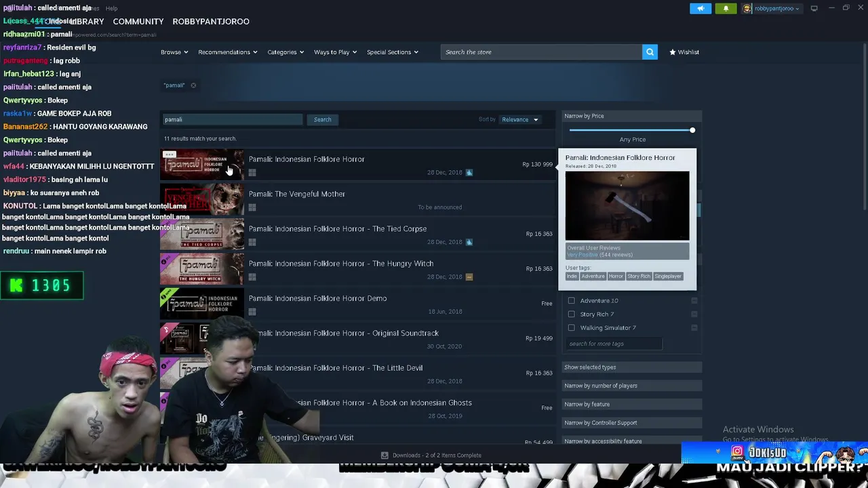Open The Tied Corpse DLC result
The image size is (868, 488).
(358, 235)
